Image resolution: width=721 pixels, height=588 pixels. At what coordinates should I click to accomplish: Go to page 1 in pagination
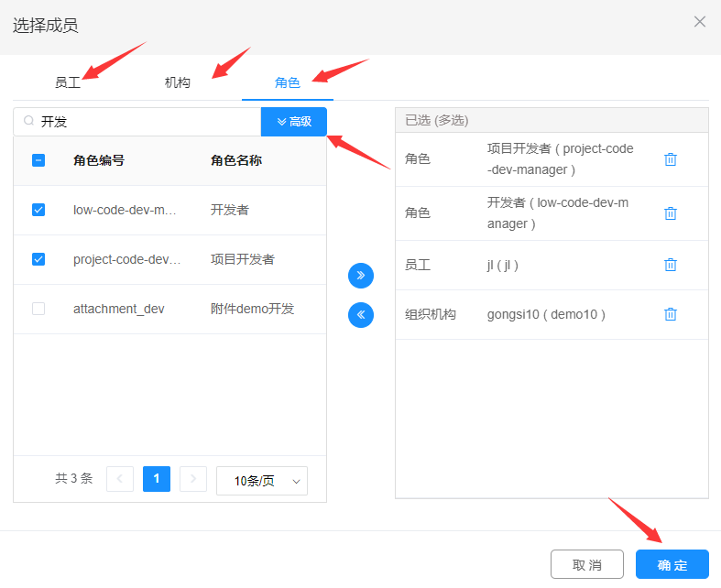(157, 479)
